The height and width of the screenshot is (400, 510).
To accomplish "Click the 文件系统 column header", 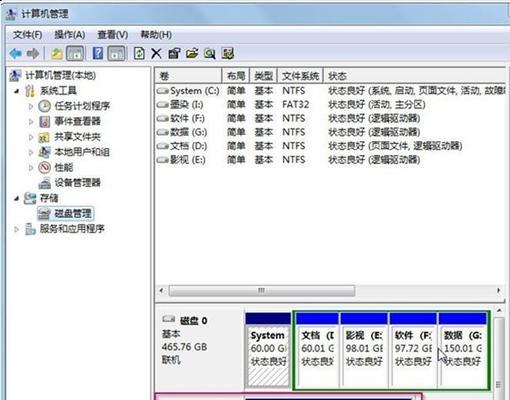I will [x=300, y=76].
